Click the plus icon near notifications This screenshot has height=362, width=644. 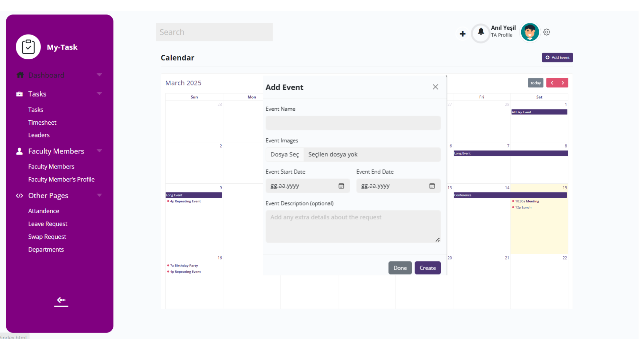463,34
